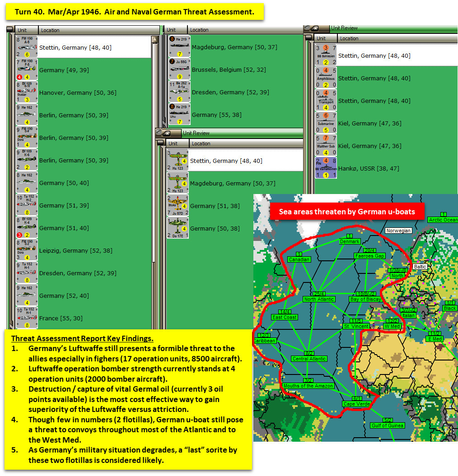Select the He 162 unit icon in Berlin
This screenshot has width=458, height=476.
pyautogui.click(x=27, y=115)
